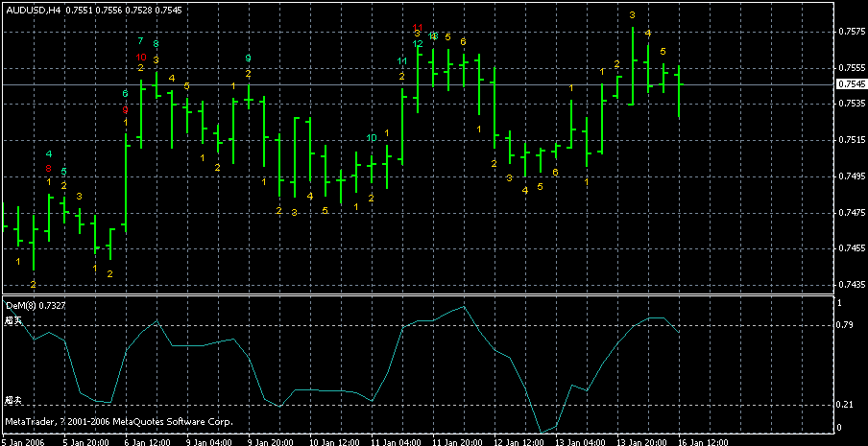This screenshot has width=868, height=446.
Task: Click the teal count number 6
Action: (x=125, y=93)
